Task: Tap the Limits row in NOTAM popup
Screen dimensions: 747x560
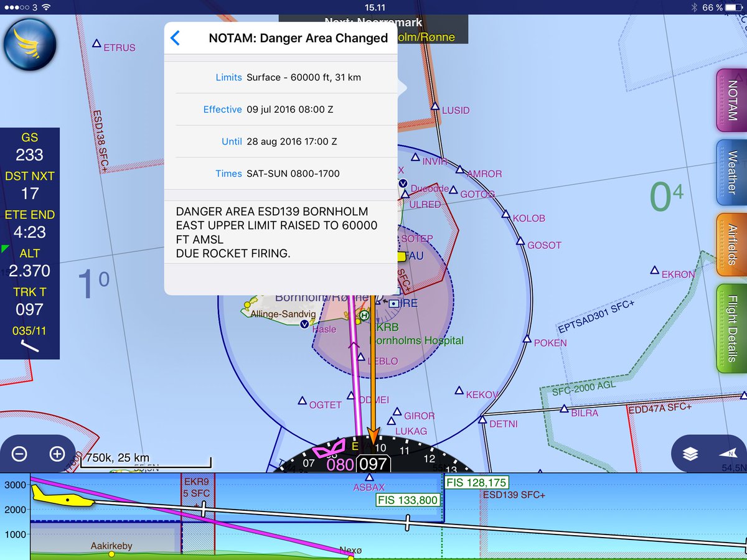Action: click(x=280, y=77)
